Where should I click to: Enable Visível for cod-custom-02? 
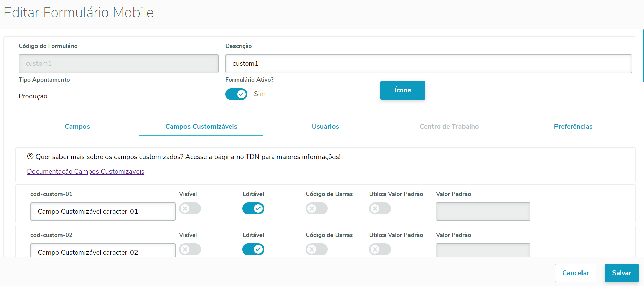pyautogui.click(x=190, y=249)
